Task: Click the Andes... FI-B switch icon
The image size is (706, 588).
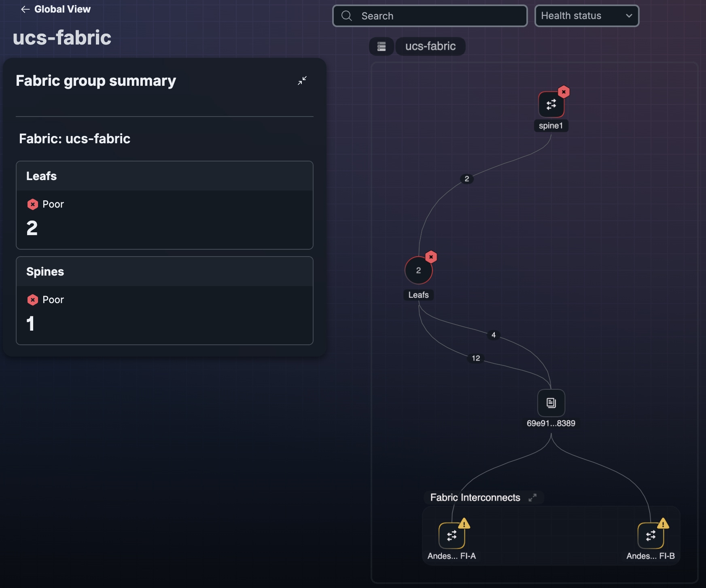Action: pos(651,535)
